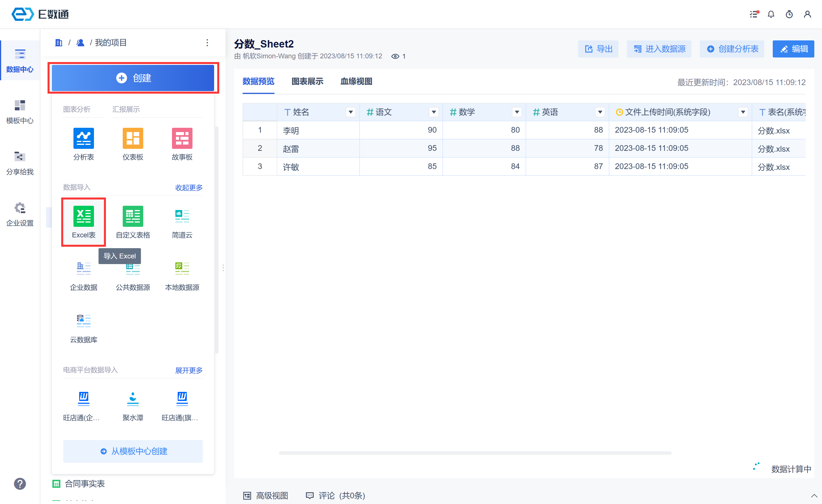Choose the 简道云 data import icon
This screenshot has width=822, height=504.
tap(182, 217)
